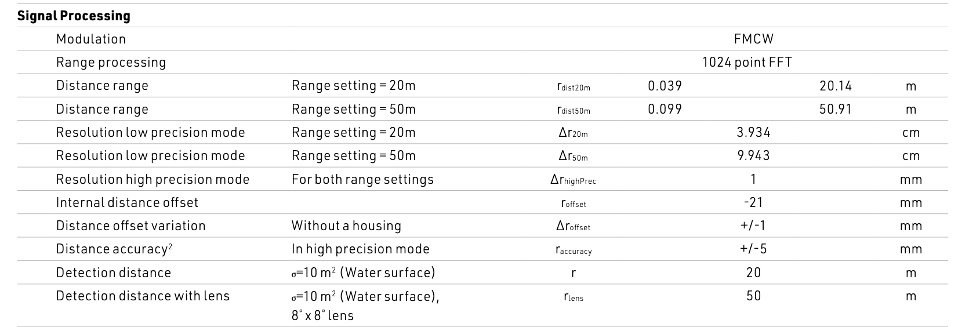Click the Modulation row label

coord(91,39)
